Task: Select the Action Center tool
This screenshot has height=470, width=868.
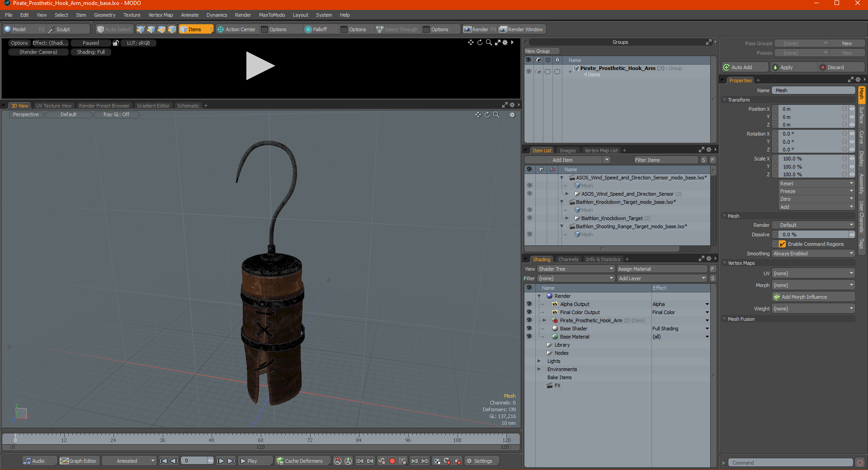Action: click(236, 29)
